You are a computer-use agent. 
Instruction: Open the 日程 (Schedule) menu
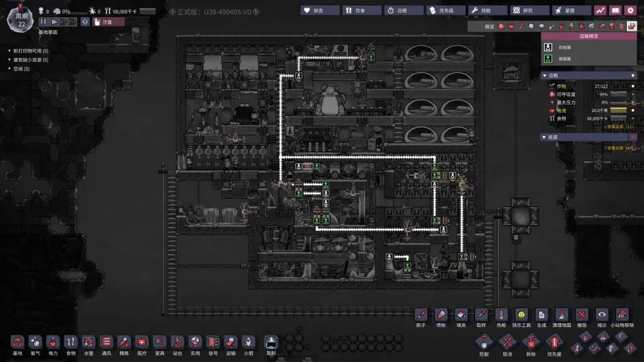tap(404, 11)
